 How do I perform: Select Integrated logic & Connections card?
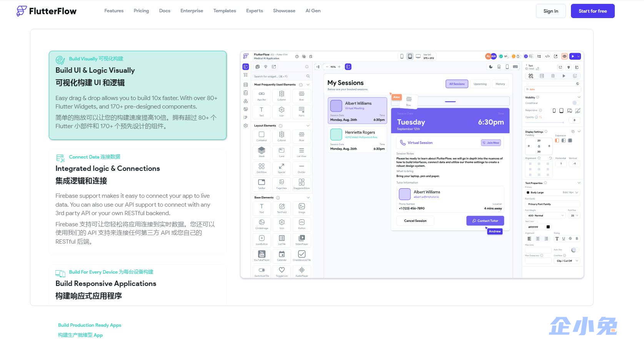tap(138, 202)
